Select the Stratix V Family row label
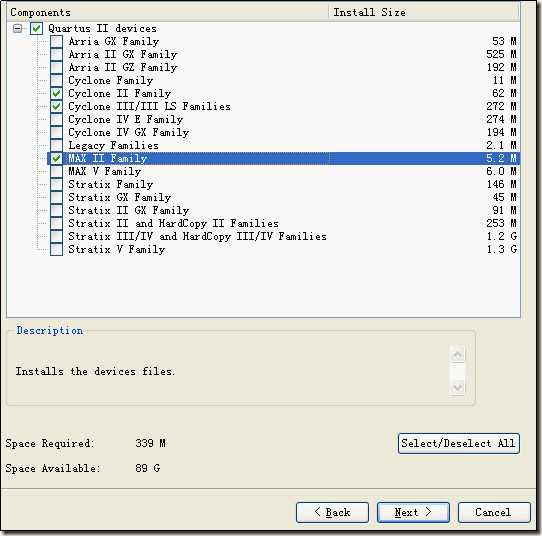Viewport: 542px width, 536px height. [x=116, y=250]
